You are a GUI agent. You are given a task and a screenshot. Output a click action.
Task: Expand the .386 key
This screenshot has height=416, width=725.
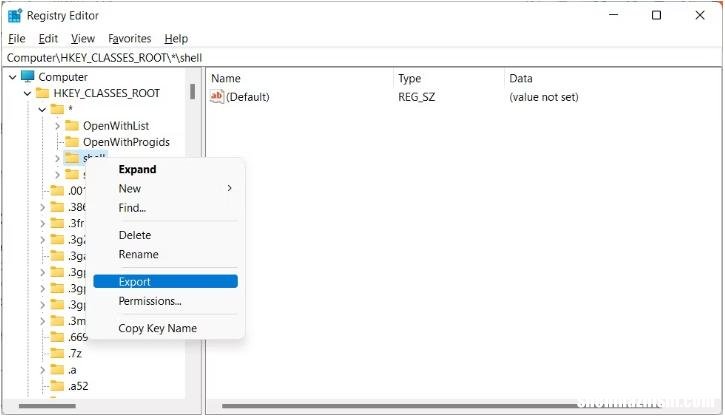coord(43,207)
